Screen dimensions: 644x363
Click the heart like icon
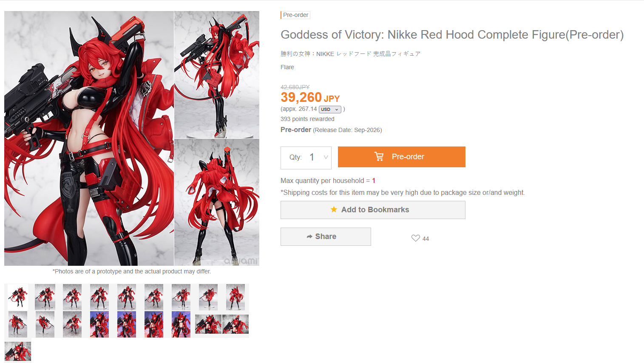415,238
